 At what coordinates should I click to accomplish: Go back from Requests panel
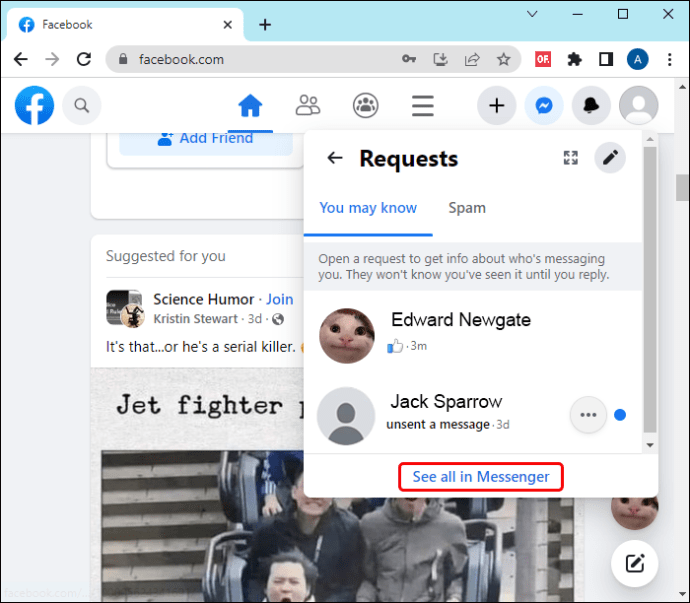334,158
